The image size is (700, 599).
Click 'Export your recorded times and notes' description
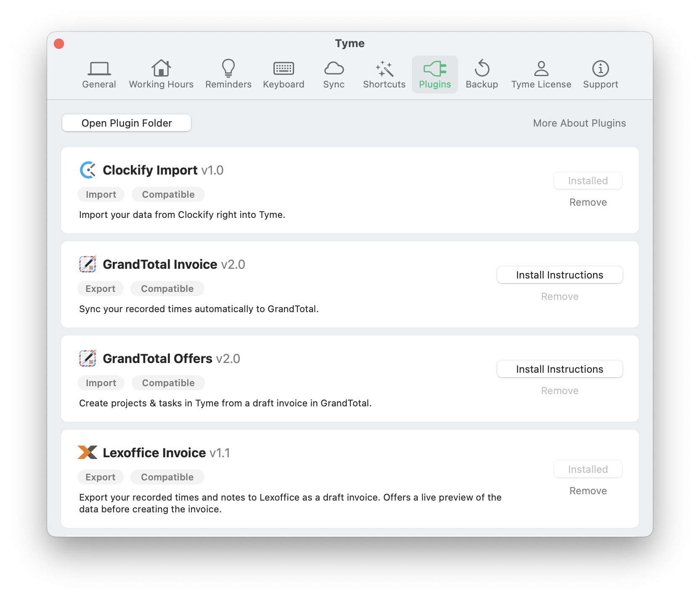coord(290,503)
